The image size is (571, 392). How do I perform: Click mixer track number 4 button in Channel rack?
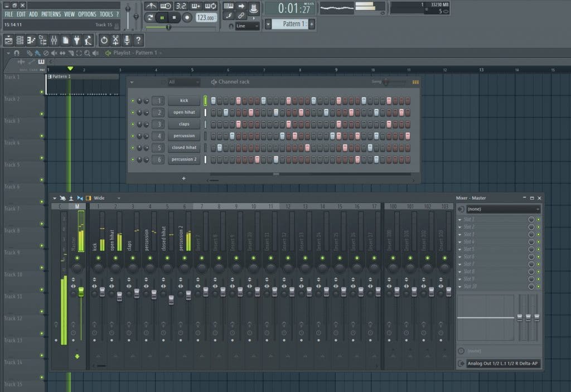tap(159, 136)
